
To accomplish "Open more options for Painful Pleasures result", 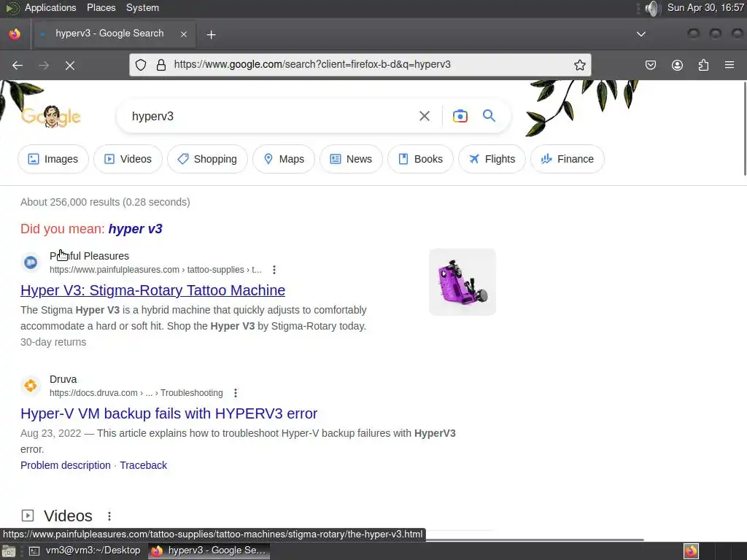I will coord(274,270).
